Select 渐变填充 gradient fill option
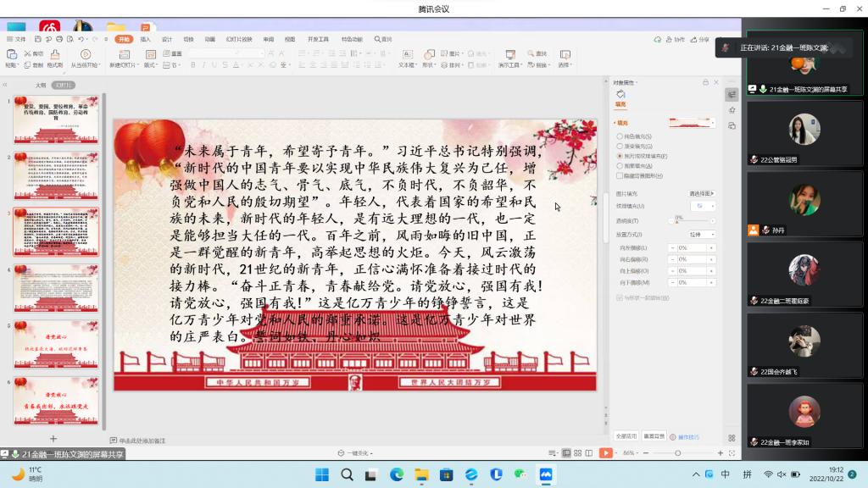Screen dimensions: 868x488 [x=620, y=146]
